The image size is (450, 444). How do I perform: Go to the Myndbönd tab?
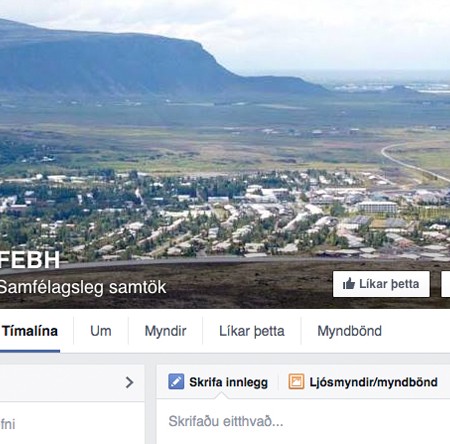[349, 331]
